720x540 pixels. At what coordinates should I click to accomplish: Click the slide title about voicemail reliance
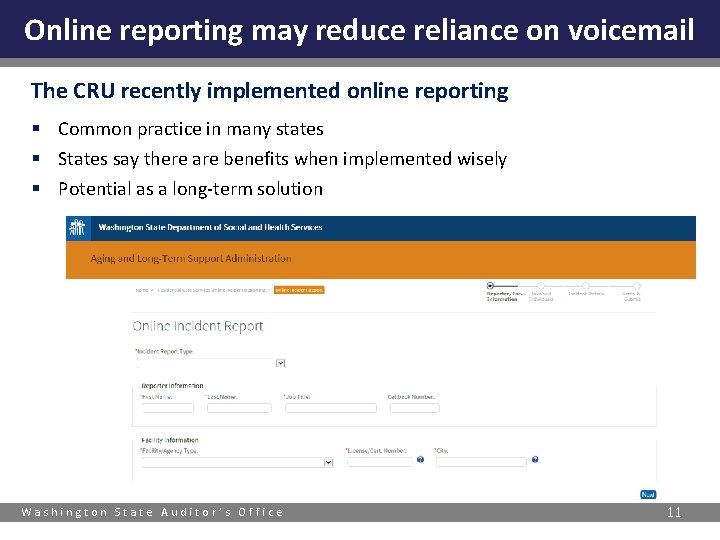pos(359,31)
